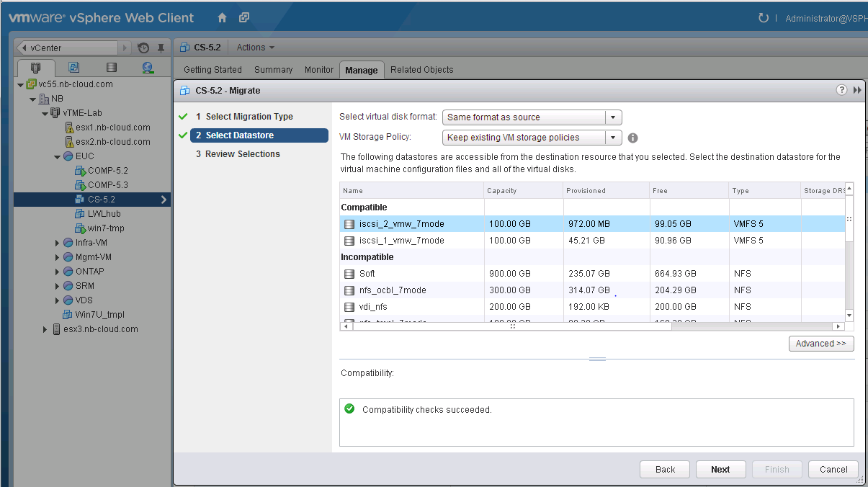Select the iscsi_2_vmw_7mode datastore row

tap(592, 224)
